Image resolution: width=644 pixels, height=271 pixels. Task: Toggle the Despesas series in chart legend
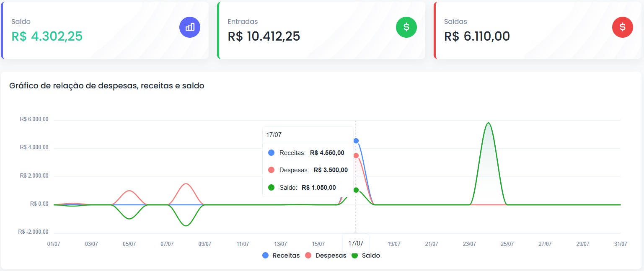[326, 256]
